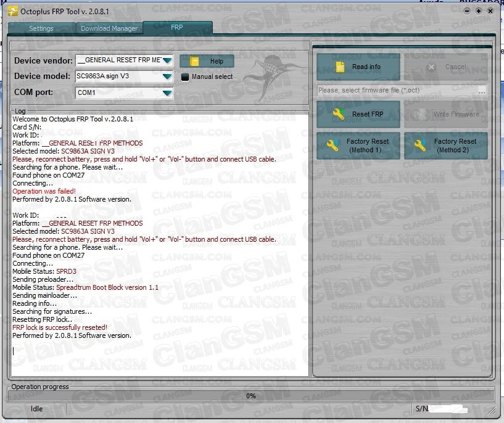Click the Help button label
The width and height of the screenshot is (504, 423).
click(x=217, y=61)
